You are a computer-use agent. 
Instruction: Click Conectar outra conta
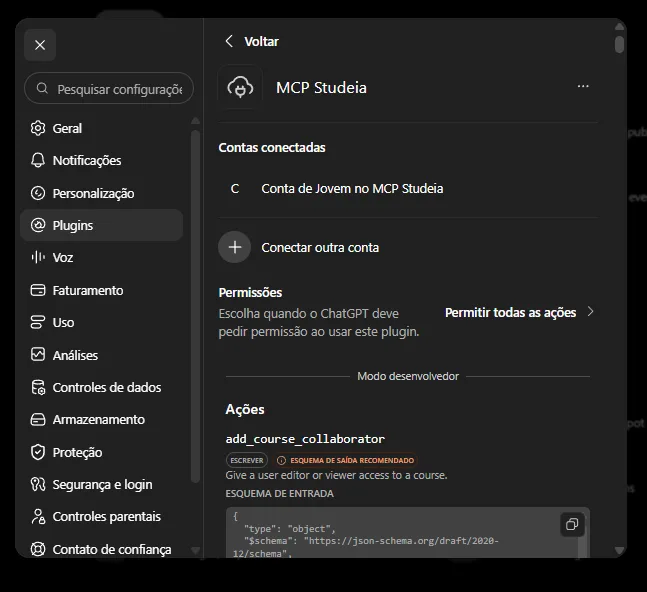tap(320, 248)
